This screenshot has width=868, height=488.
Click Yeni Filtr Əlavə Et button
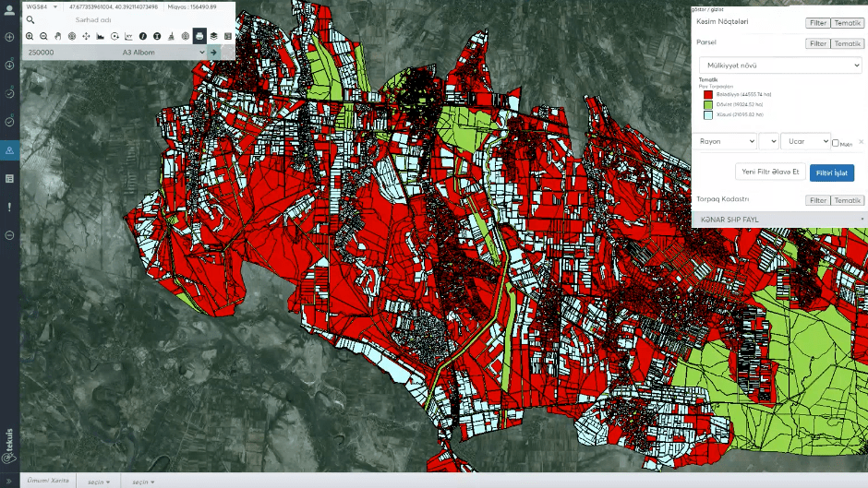[770, 173]
